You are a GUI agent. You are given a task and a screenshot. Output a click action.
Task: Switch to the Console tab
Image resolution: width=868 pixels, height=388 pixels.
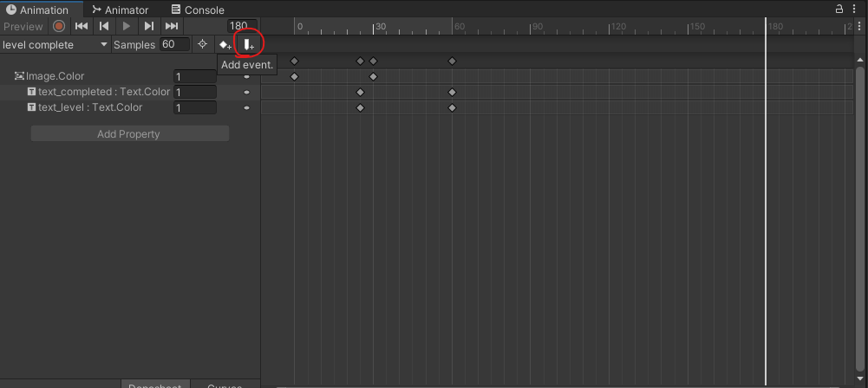coord(198,10)
